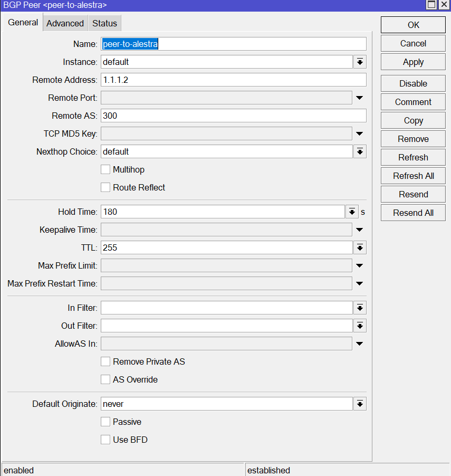Click into the Remote AS field
The image size is (451, 476).
click(x=233, y=116)
